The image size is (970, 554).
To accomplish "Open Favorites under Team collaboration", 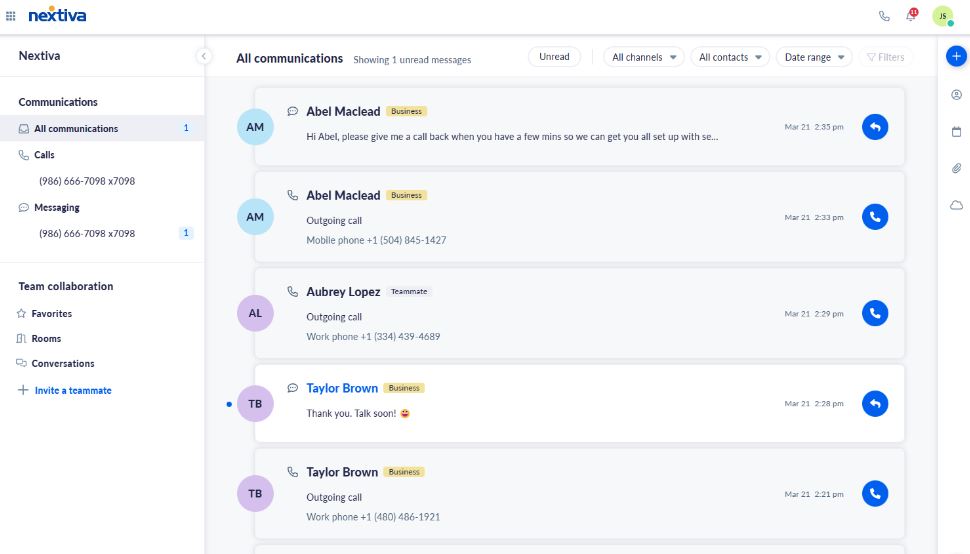I will pyautogui.click(x=44, y=313).
